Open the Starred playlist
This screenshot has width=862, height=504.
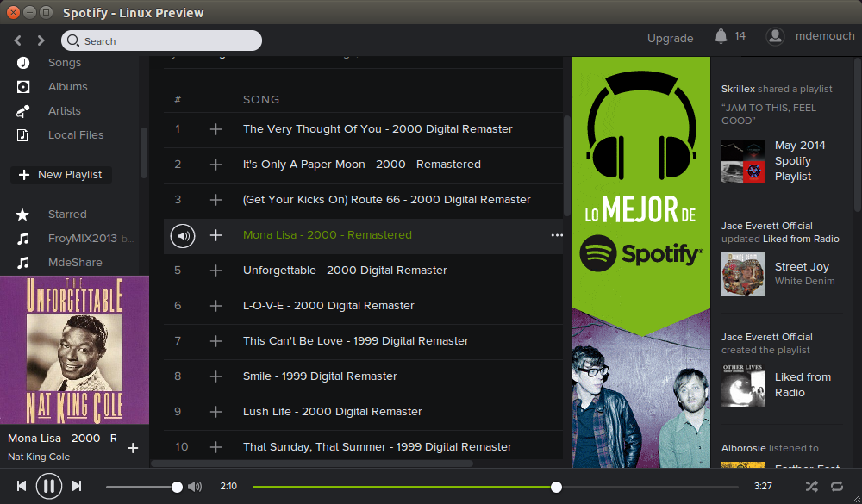67,215
